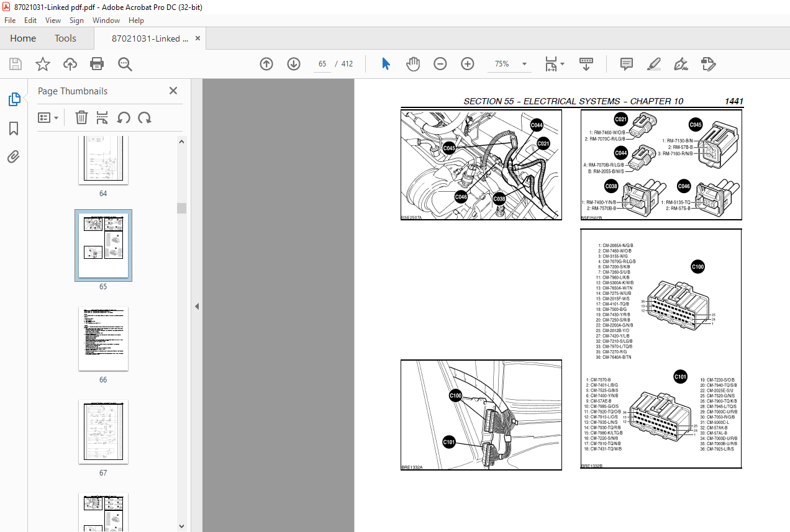This screenshot has width=790, height=532.
Task: Open the Edit menu
Action: tap(30, 20)
